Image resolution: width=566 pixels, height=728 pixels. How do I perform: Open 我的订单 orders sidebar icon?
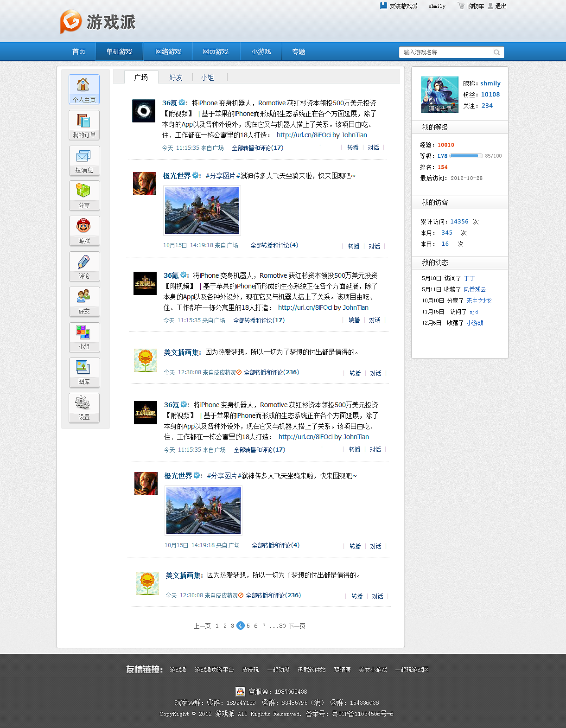click(84, 125)
